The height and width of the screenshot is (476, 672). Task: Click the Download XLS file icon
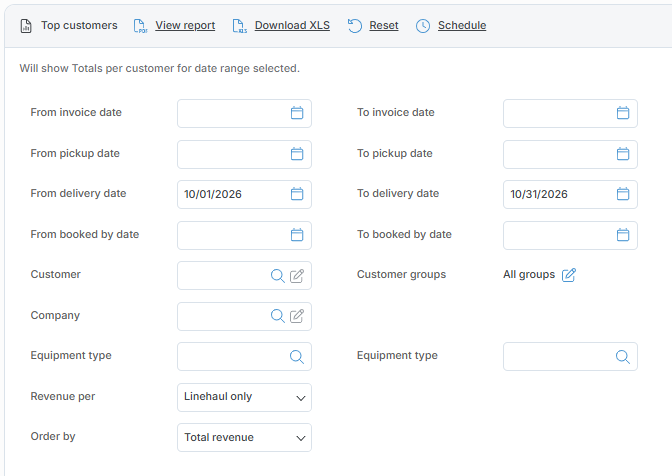pos(240,26)
